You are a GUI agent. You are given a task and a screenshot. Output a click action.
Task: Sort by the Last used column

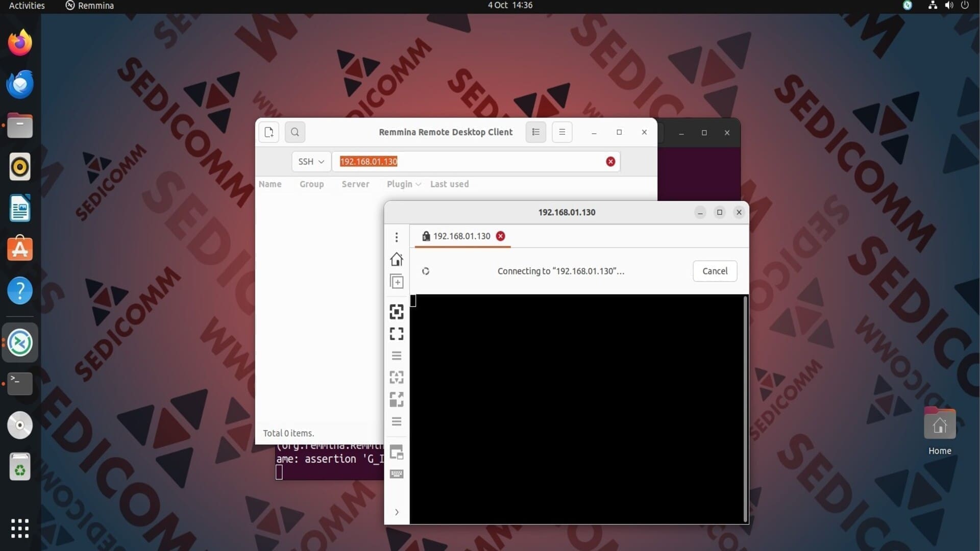pos(449,184)
